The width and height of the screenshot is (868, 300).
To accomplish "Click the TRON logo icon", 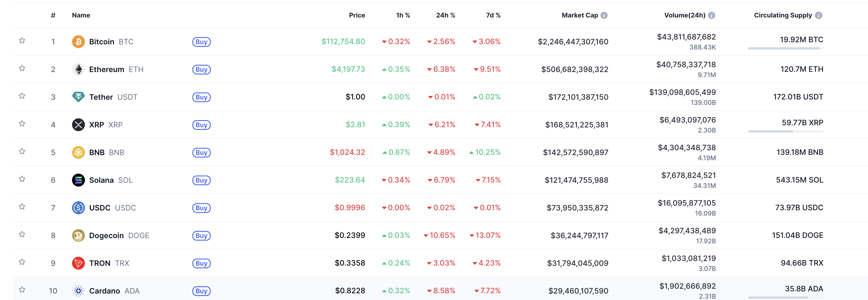I will (78, 263).
